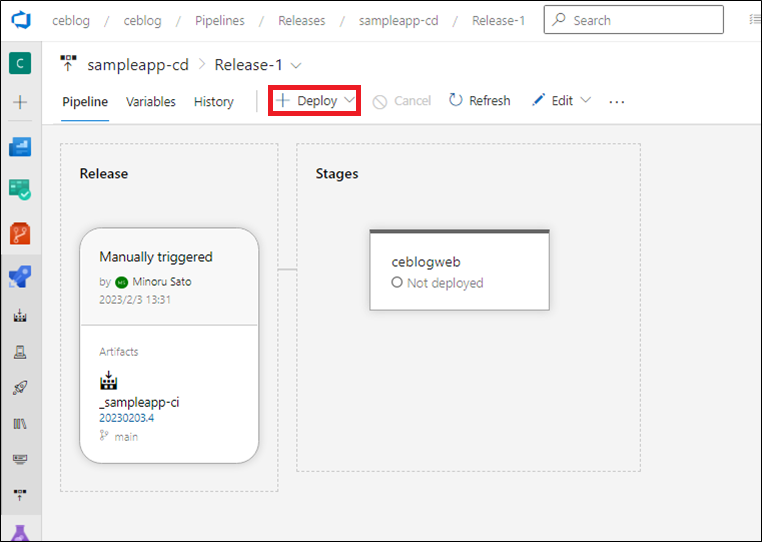Open Pipelines builds sub-item icon
The image size is (762, 542).
pyautogui.click(x=20, y=316)
